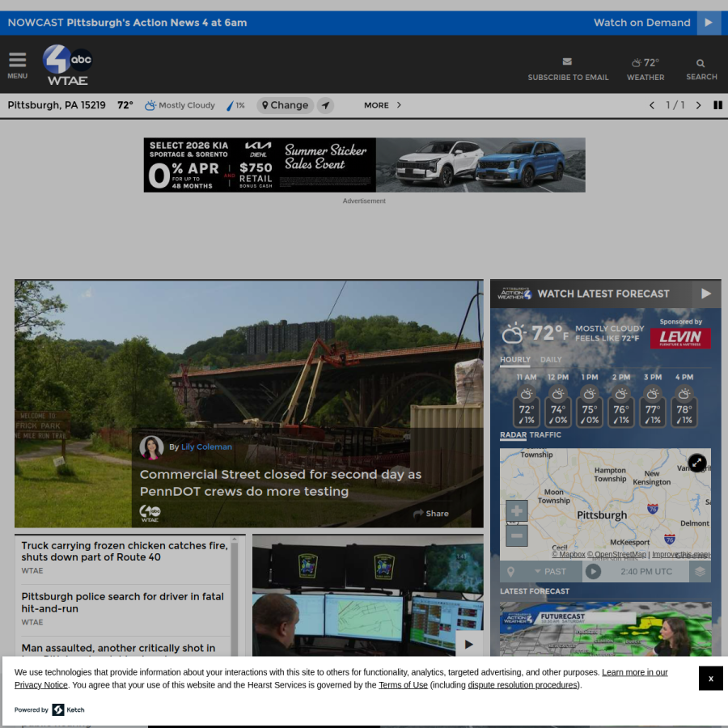
Task: Zoom out on the radar map
Action: pyautogui.click(x=516, y=535)
